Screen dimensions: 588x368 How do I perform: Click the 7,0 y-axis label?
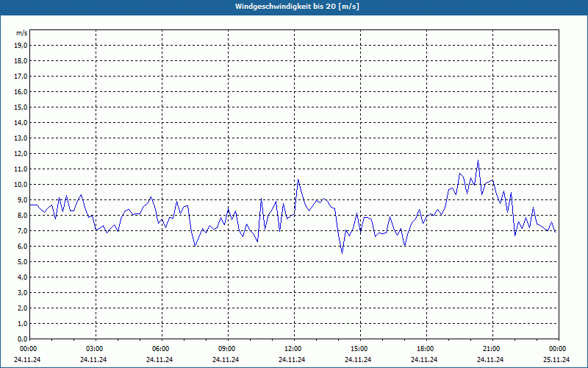pos(23,231)
